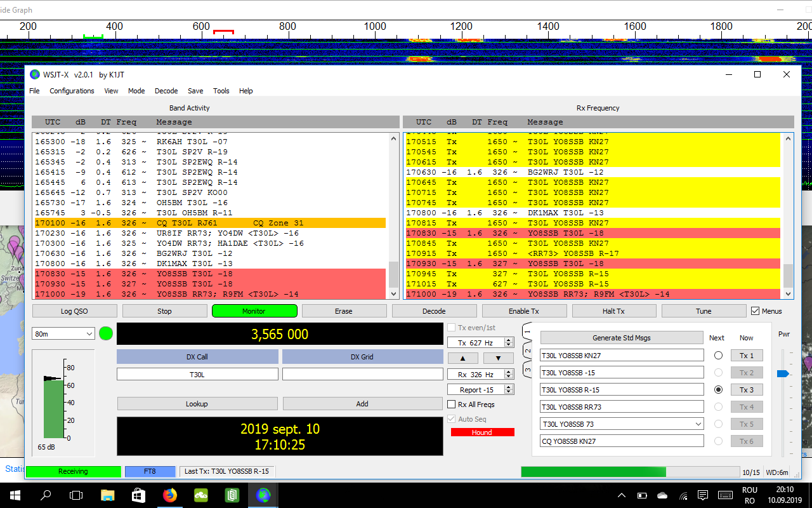Select the Next radio button for Tx 1
The height and width of the screenshot is (508, 812).
(718, 356)
